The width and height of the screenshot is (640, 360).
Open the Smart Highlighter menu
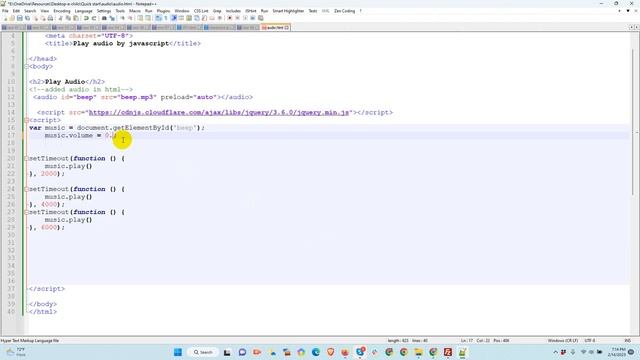[x=288, y=11]
